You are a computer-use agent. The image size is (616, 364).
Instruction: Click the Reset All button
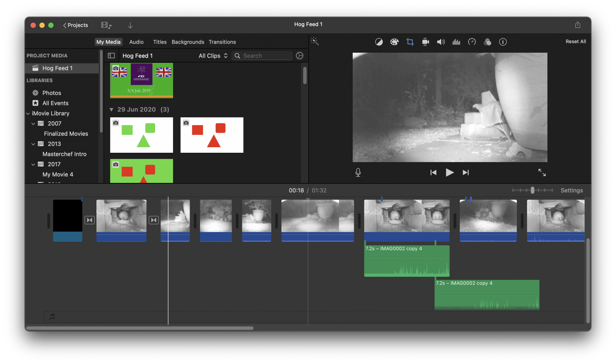(576, 42)
